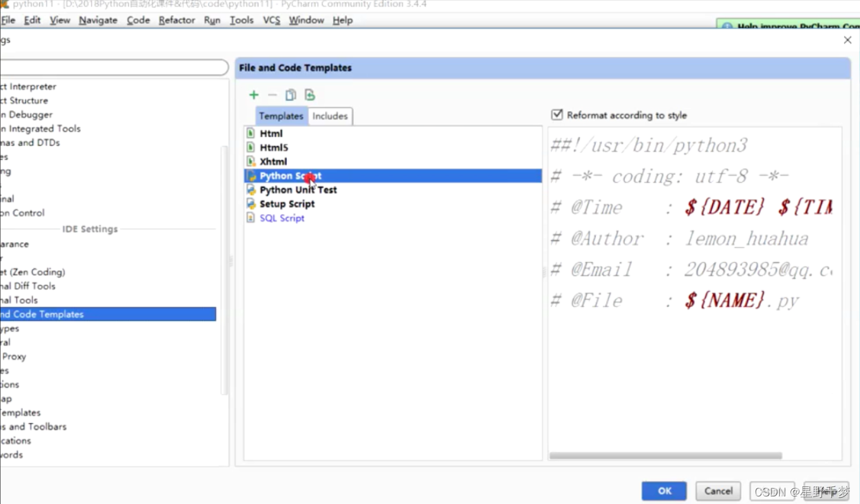This screenshot has height=504, width=860.
Task: Remove template using the minus icon
Action: click(272, 95)
